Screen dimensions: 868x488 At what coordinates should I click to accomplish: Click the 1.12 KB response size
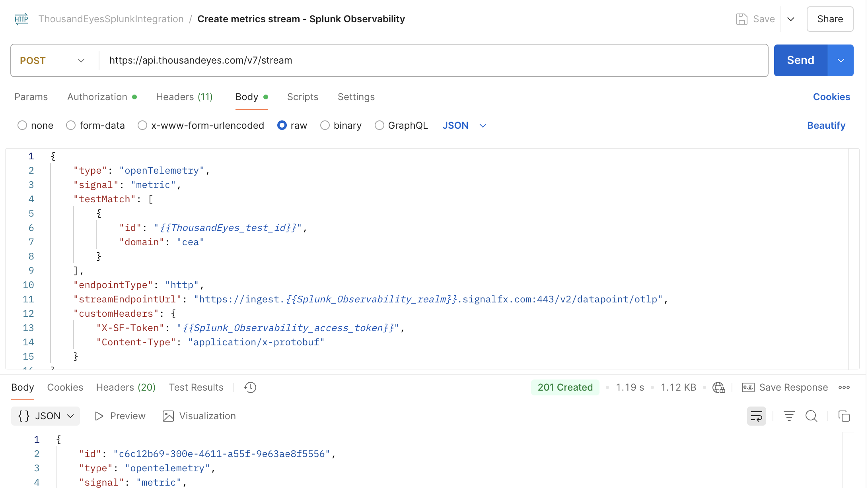point(679,387)
